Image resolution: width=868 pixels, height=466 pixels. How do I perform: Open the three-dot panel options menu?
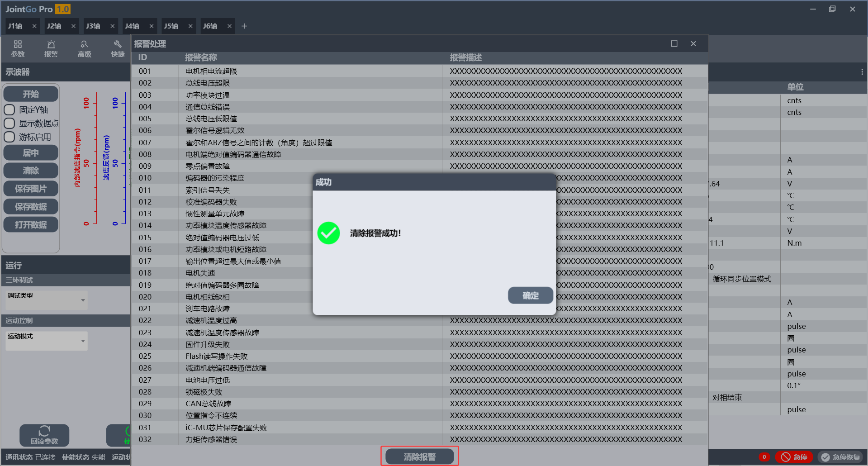click(862, 72)
